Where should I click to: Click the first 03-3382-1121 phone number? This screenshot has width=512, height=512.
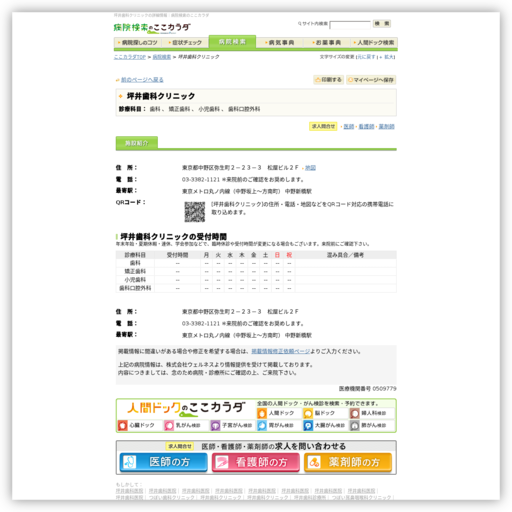[201, 180]
